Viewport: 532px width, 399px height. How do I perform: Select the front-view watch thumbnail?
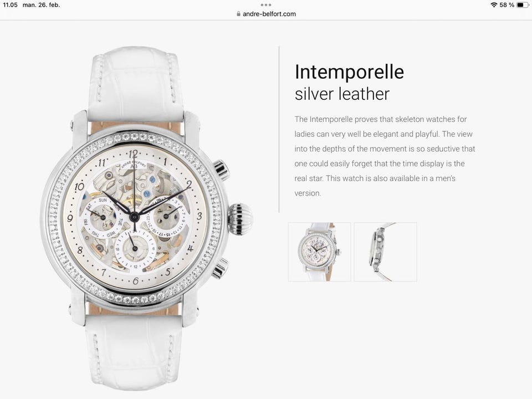(319, 252)
